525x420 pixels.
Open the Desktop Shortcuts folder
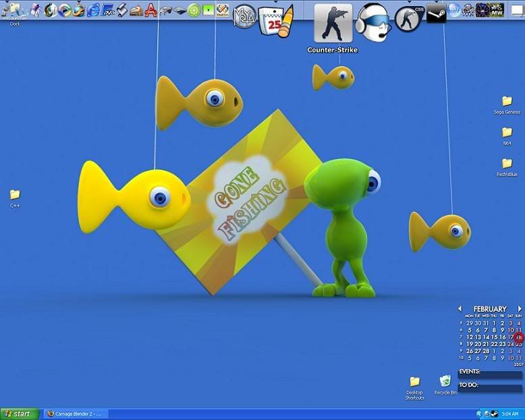tap(415, 388)
